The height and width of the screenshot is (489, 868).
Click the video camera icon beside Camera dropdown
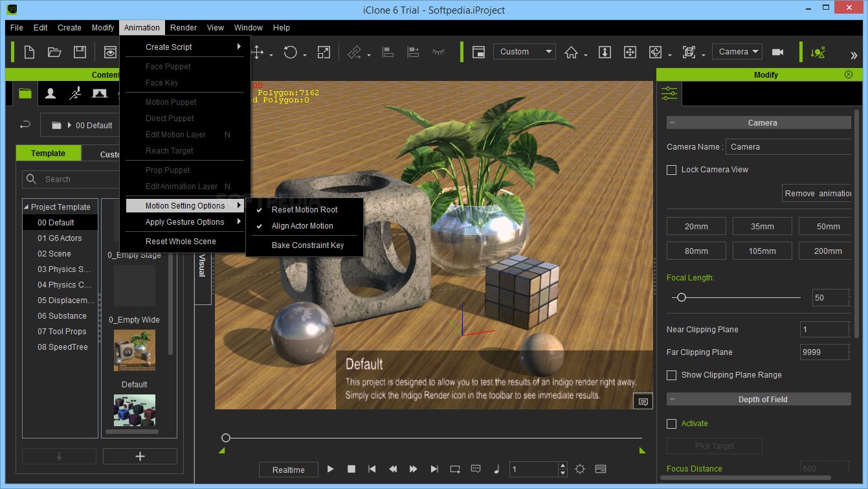(x=778, y=52)
